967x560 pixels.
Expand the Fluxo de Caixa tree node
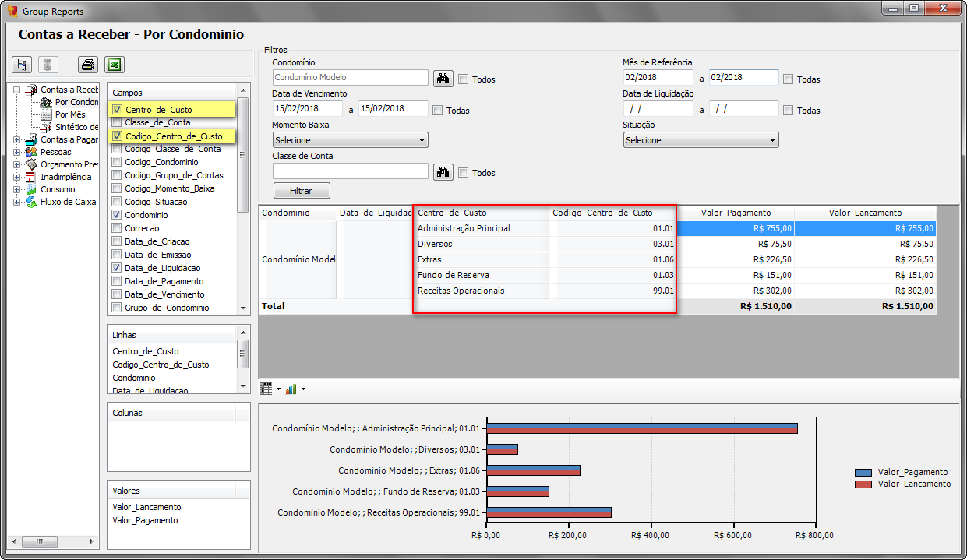[17, 202]
